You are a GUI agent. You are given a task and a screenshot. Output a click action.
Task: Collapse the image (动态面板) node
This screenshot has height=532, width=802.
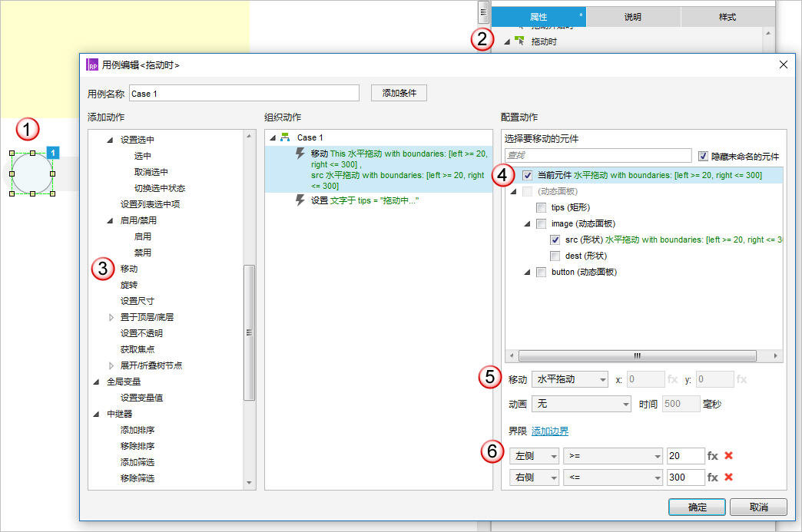(527, 223)
